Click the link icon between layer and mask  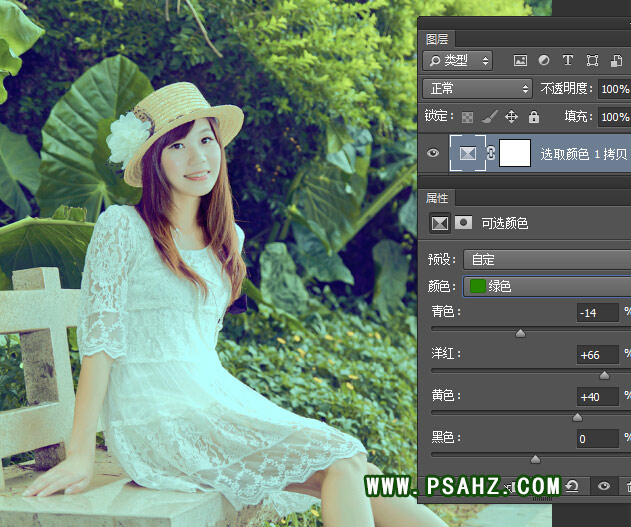(491, 153)
